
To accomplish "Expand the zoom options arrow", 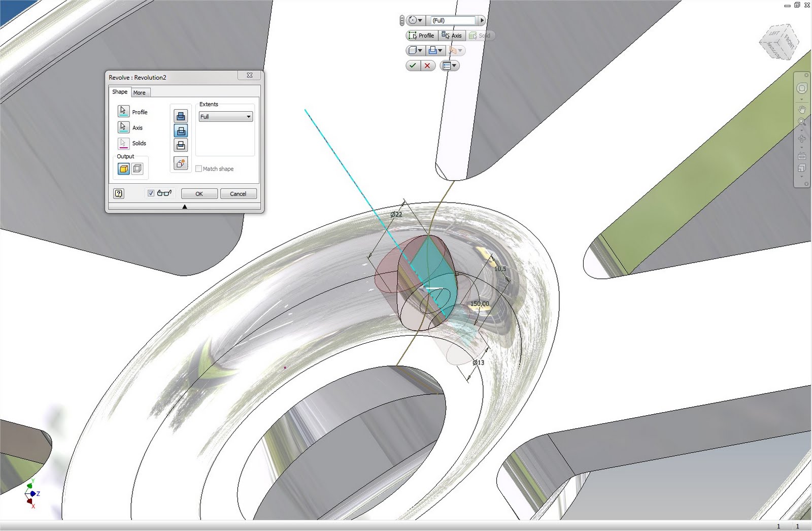I will [x=802, y=130].
